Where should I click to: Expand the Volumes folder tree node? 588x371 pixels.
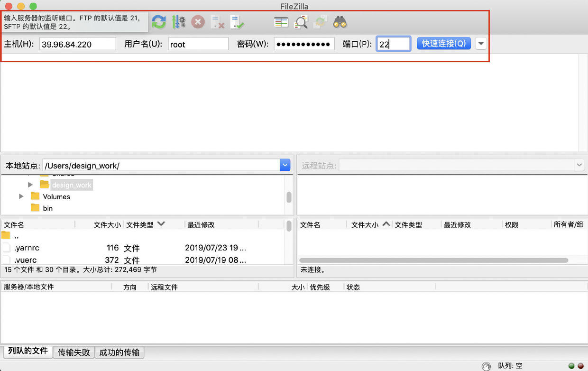(x=21, y=196)
